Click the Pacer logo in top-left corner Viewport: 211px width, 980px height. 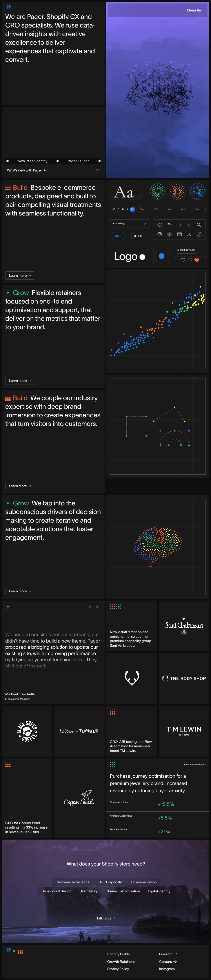(x=8, y=7)
